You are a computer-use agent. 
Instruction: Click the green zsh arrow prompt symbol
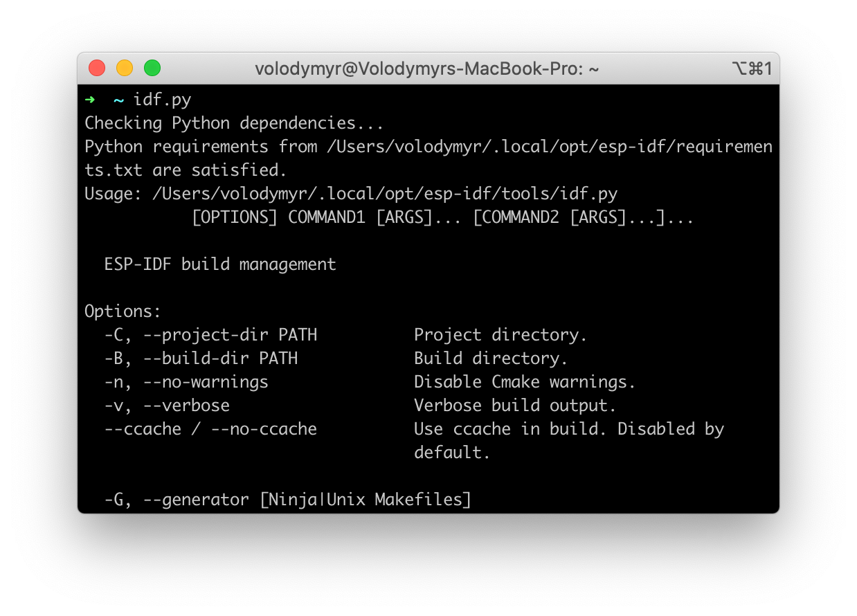[x=89, y=99]
